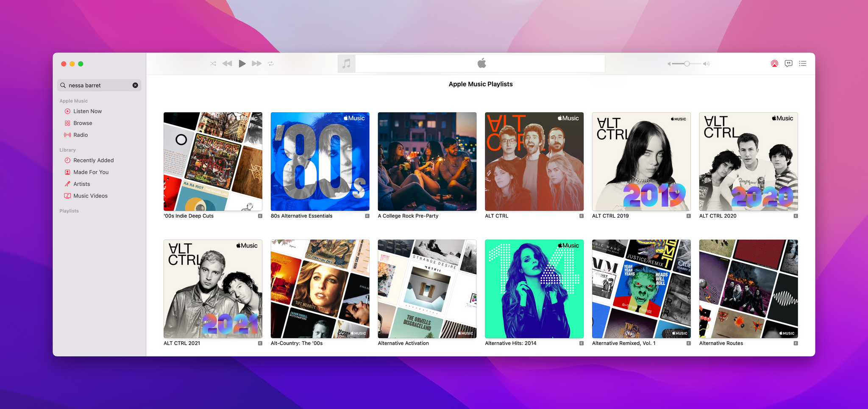Click the Made For You person icon
Image resolution: width=868 pixels, height=409 pixels.
pyautogui.click(x=67, y=172)
